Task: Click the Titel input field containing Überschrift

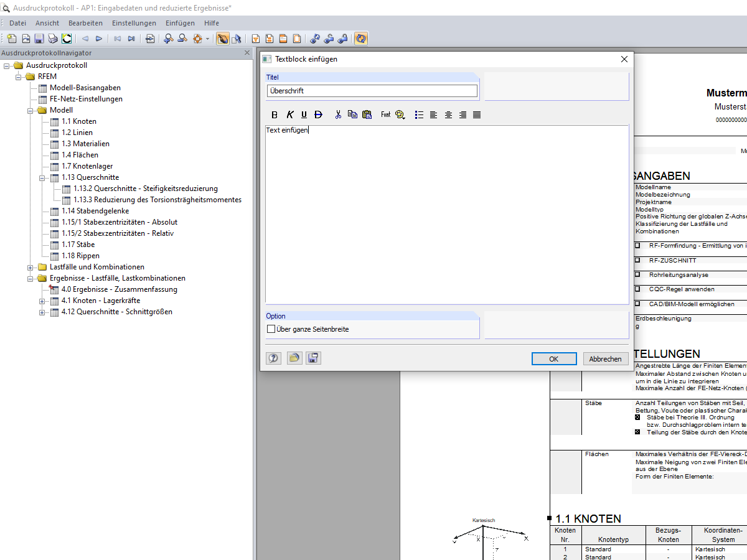Action: [372, 91]
